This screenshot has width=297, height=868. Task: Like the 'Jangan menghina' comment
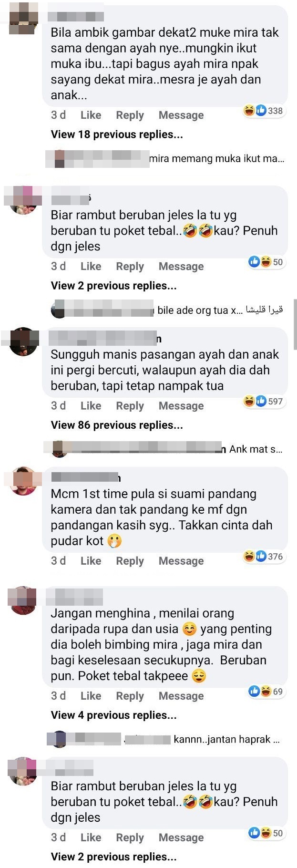coord(91,696)
